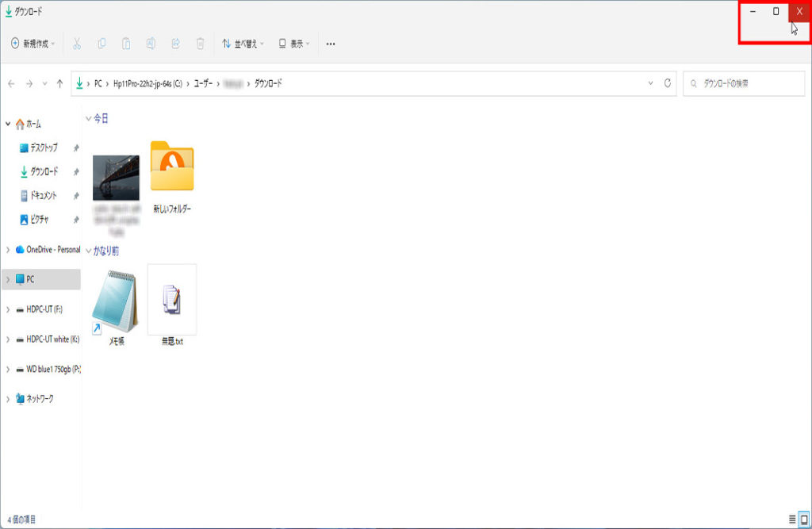
Task: Open the 新規作成 dropdown menu
Action: [33, 44]
